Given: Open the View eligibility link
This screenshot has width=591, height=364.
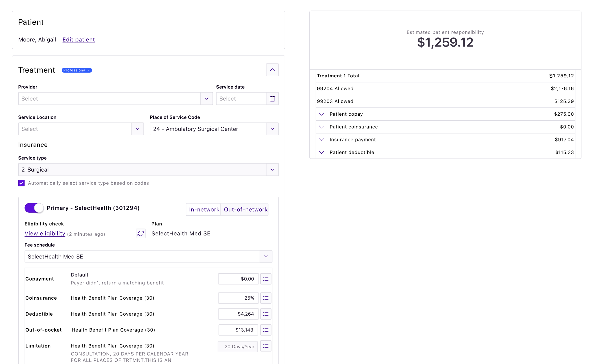Looking at the screenshot, I should click(x=45, y=233).
